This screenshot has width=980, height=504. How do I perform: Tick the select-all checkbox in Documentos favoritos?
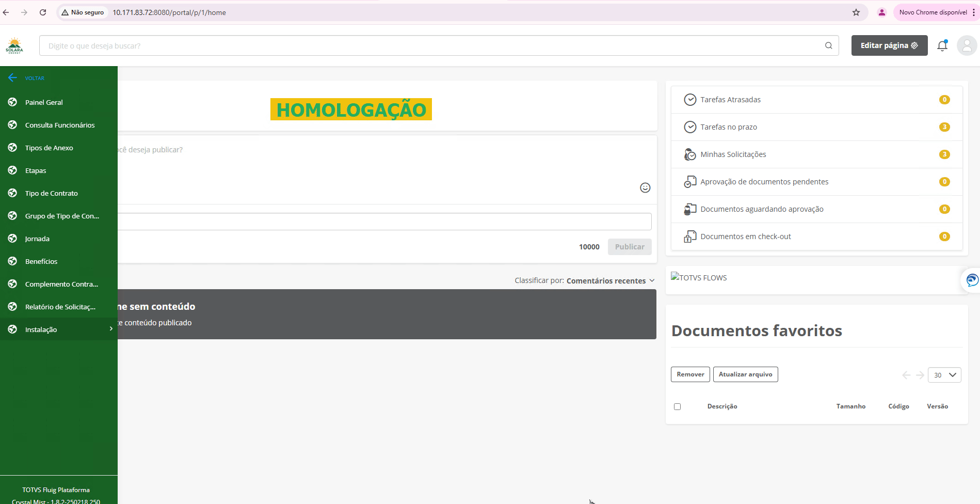[x=677, y=407]
